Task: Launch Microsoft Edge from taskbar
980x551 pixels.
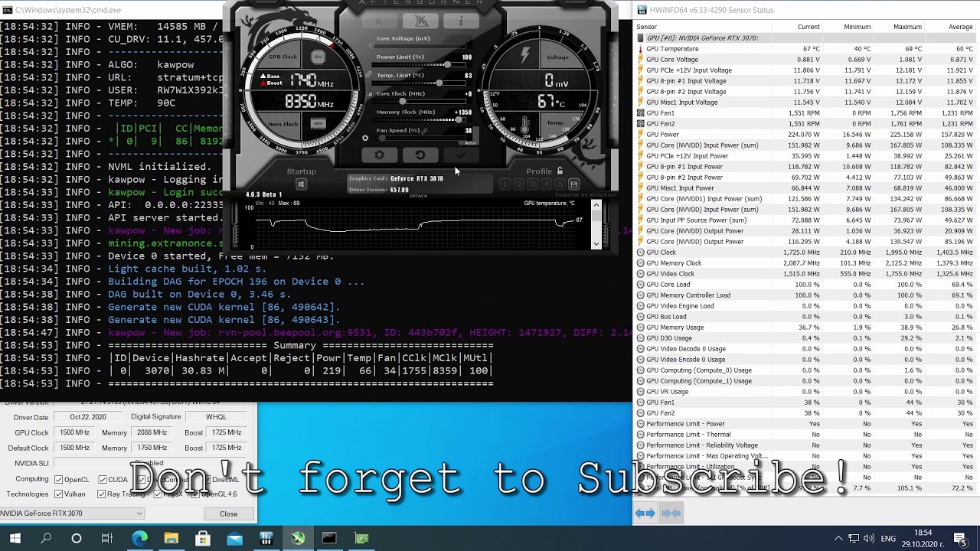Action: click(x=139, y=539)
